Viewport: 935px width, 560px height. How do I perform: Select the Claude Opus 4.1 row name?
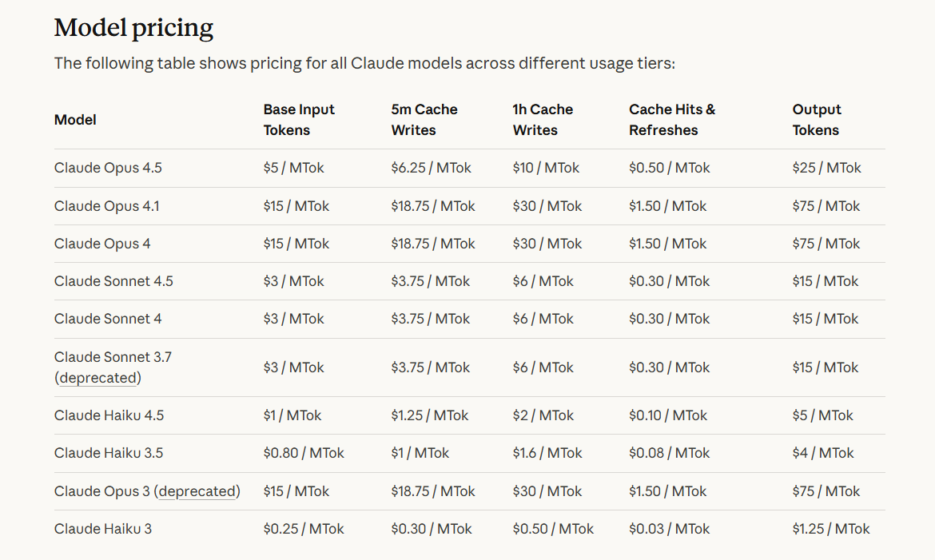coord(106,206)
